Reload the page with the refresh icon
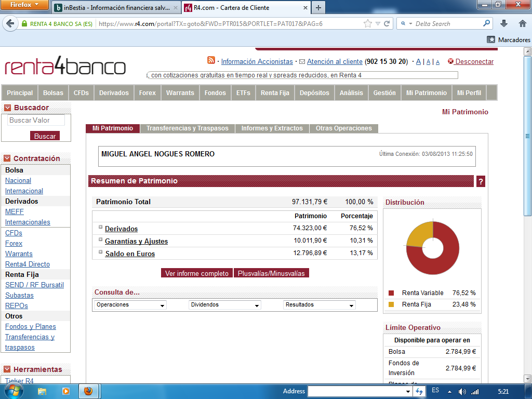532x399 pixels. pos(387,23)
